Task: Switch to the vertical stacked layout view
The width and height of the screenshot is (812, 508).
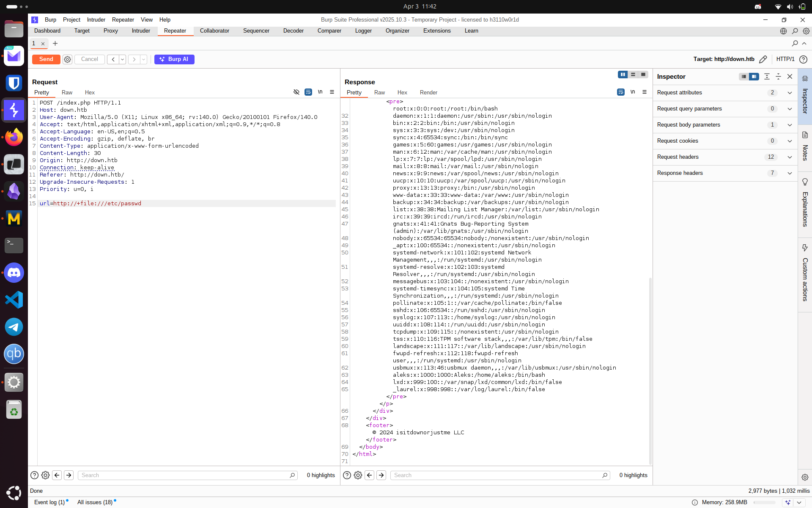Action: [x=633, y=75]
